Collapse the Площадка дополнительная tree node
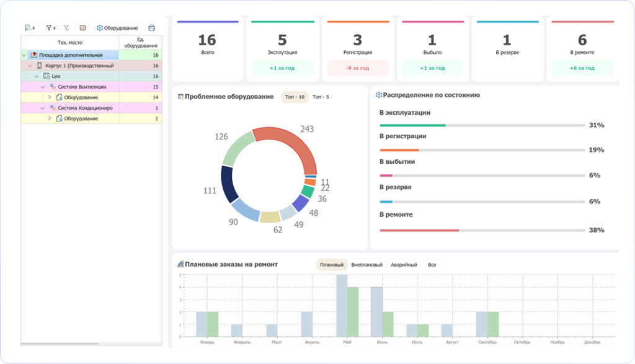The height and width of the screenshot is (364, 635). tap(24, 55)
